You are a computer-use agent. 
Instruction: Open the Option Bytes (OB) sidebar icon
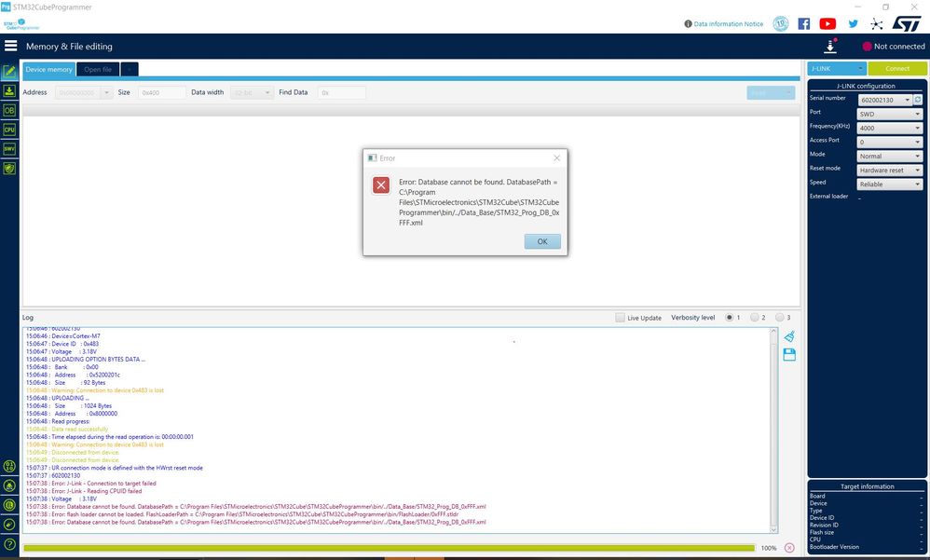tap(9, 110)
